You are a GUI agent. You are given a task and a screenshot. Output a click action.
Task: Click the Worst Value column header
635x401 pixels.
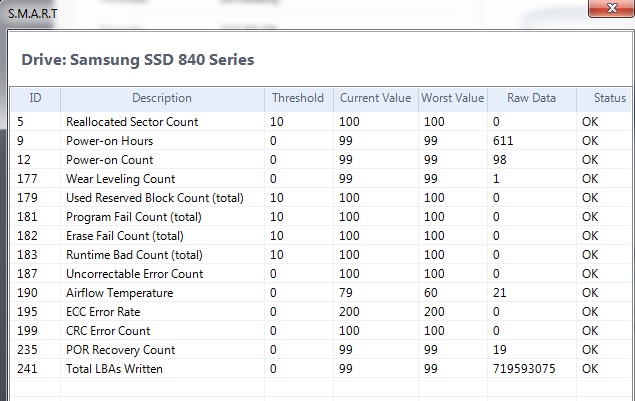pos(453,98)
